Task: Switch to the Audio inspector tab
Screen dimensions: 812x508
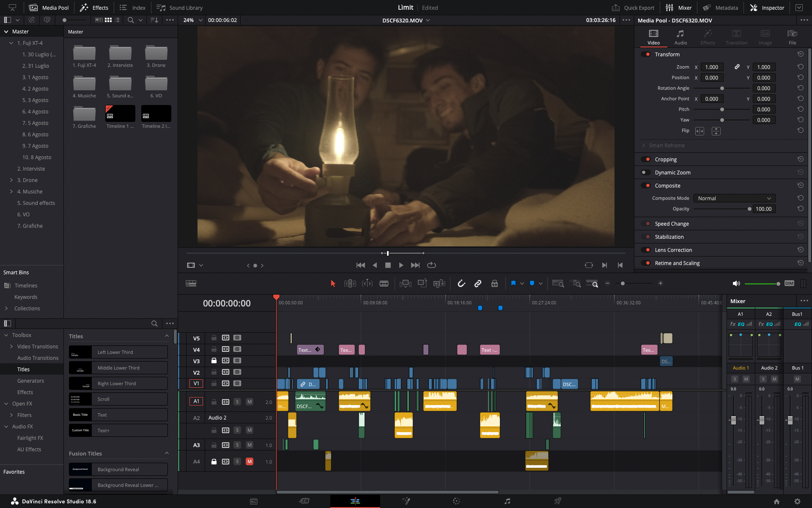Action: pyautogui.click(x=680, y=37)
